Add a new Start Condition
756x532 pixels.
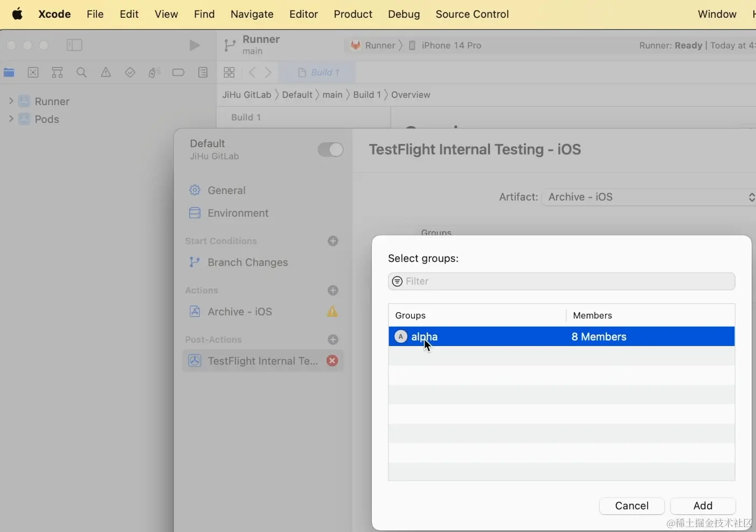pyautogui.click(x=333, y=241)
